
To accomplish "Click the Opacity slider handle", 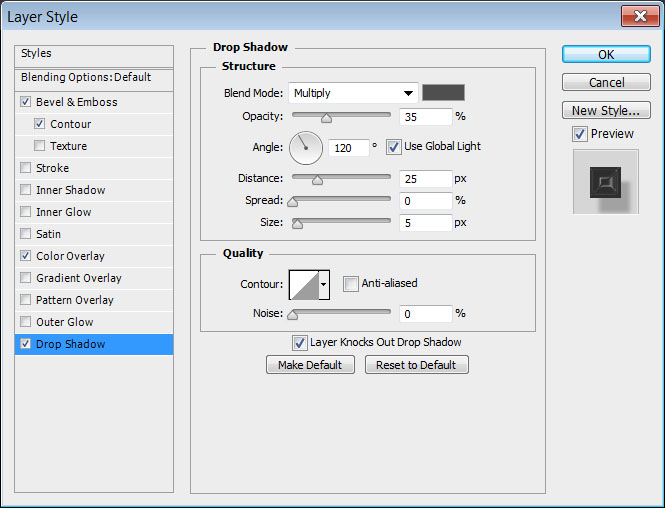I will click(x=325, y=118).
